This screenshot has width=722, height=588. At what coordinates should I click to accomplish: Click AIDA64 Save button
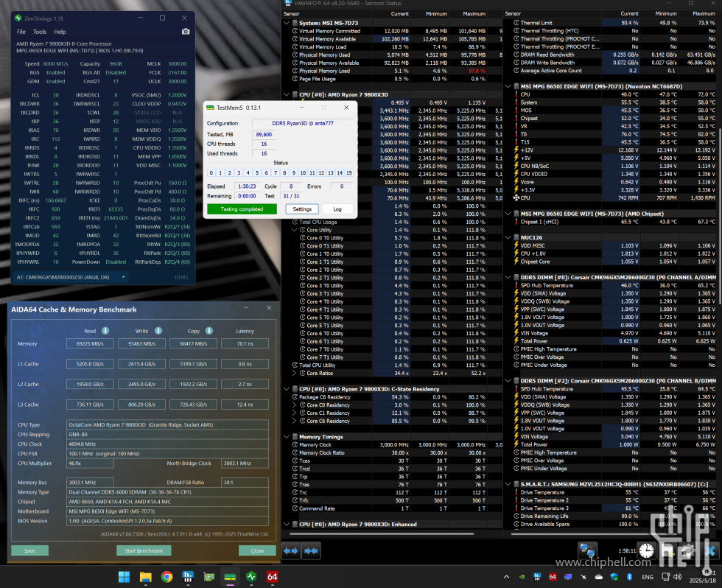[30, 550]
